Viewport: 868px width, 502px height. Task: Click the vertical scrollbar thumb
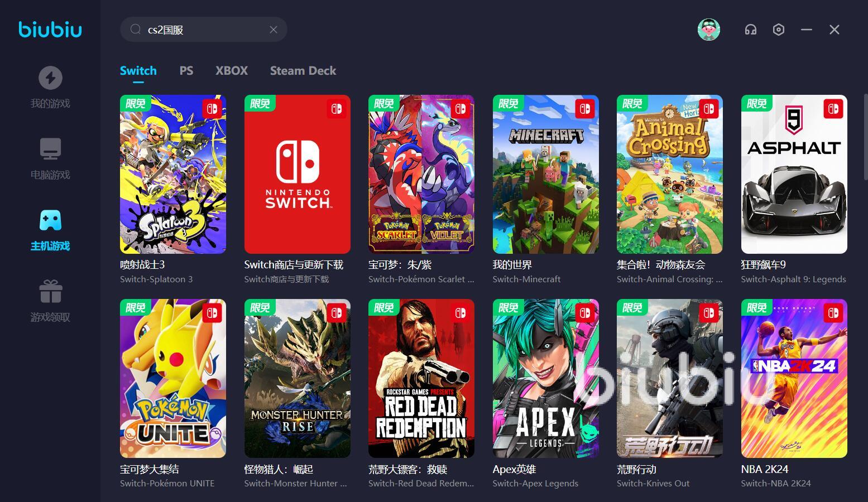(x=865, y=137)
